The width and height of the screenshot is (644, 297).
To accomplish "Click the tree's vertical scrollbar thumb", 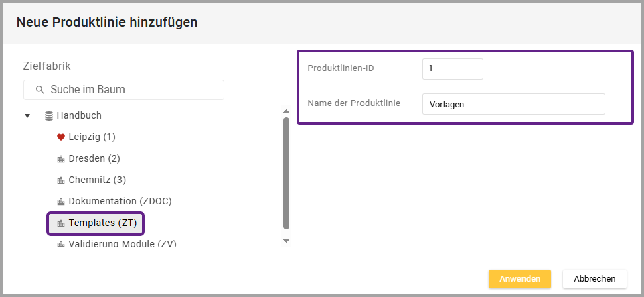I will coord(286,173).
